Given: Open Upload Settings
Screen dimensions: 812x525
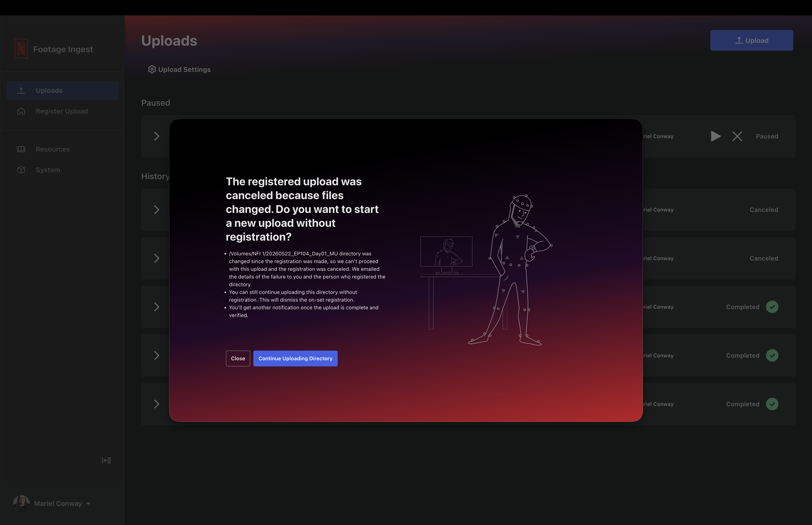Looking at the screenshot, I should point(179,70).
